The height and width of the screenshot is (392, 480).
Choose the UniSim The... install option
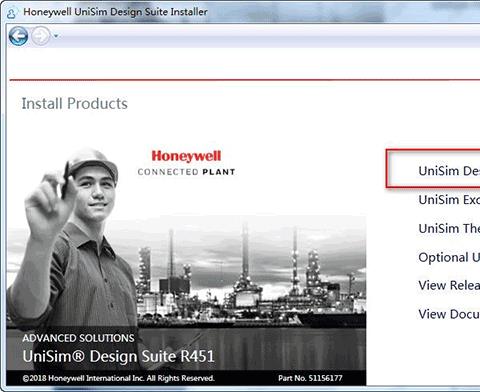[449, 228]
